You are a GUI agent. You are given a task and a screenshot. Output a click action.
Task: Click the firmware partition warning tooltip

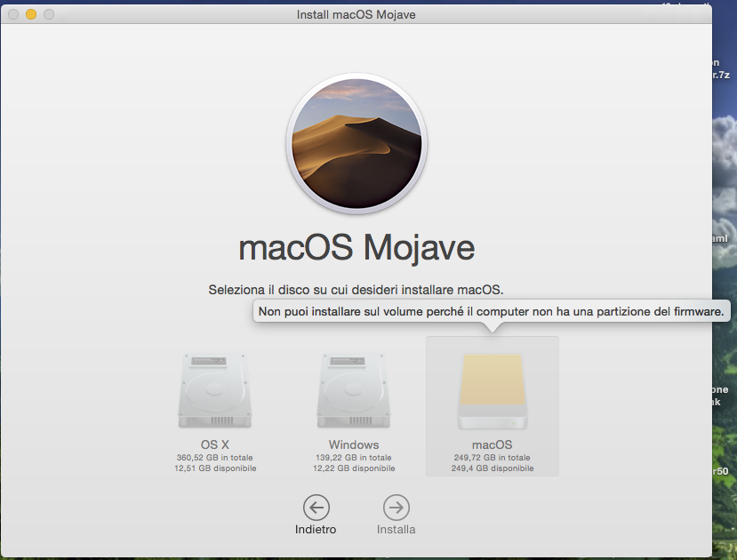[x=492, y=311]
